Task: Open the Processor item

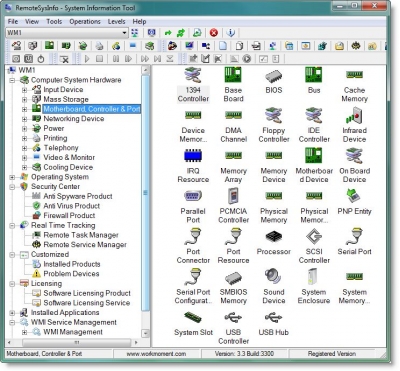Action: pyautogui.click(x=274, y=242)
